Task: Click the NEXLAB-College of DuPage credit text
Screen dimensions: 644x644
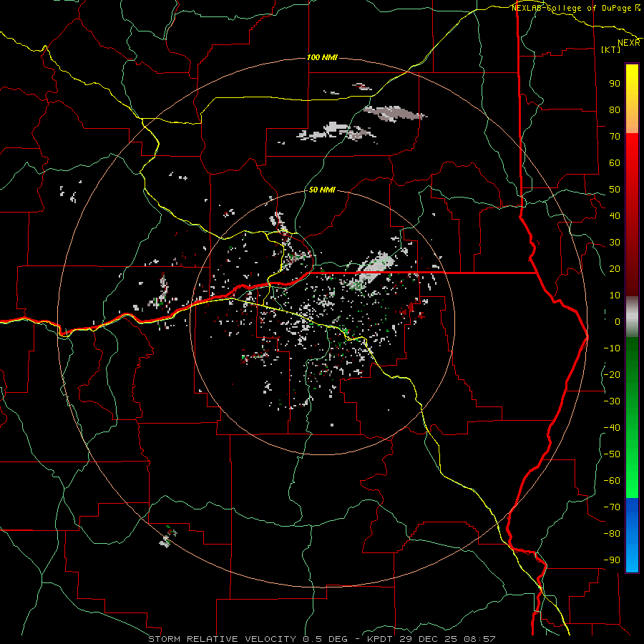Action: click(x=572, y=8)
